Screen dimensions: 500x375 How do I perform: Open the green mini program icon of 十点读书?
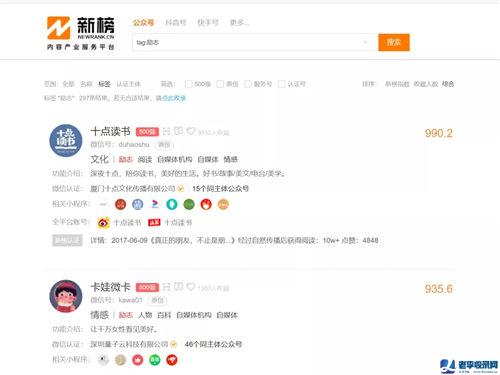(189, 204)
